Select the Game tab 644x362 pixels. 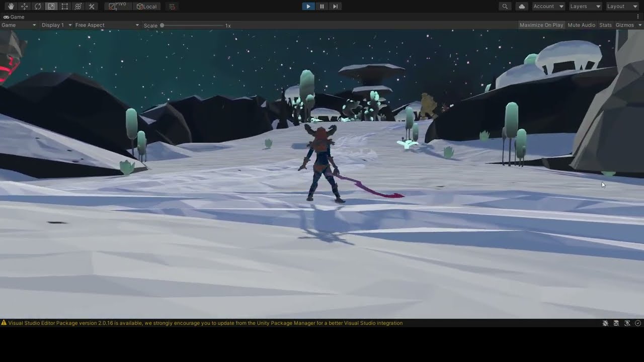14,17
